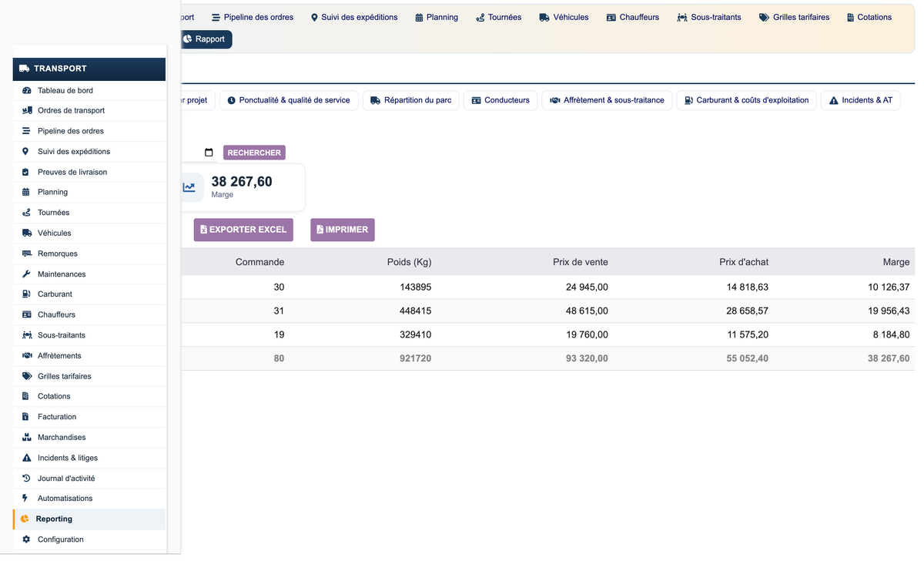
Task: Click the Cotations document icon in the sidebar
Action: [x=26, y=396]
